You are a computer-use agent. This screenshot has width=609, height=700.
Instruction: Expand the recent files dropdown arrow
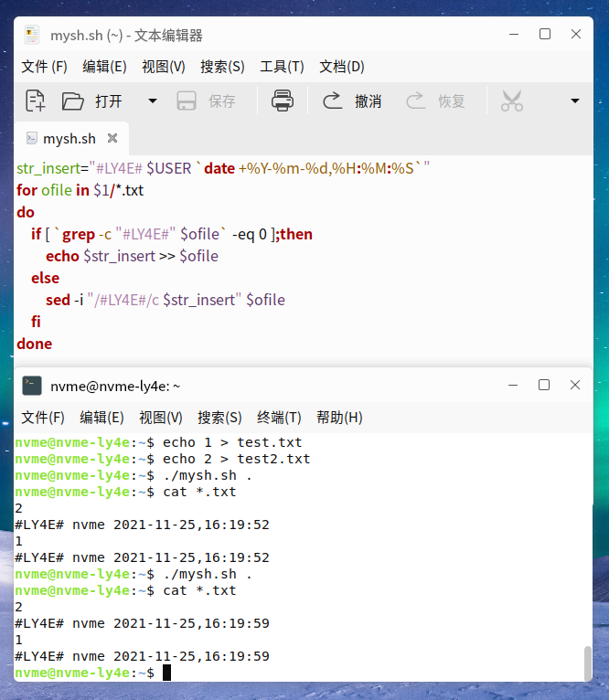pos(153,101)
